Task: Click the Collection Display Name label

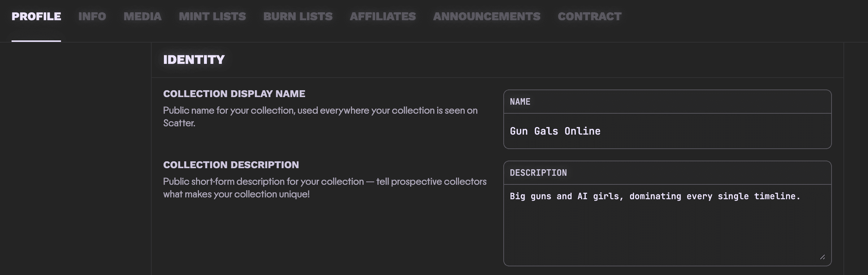Action: point(234,94)
